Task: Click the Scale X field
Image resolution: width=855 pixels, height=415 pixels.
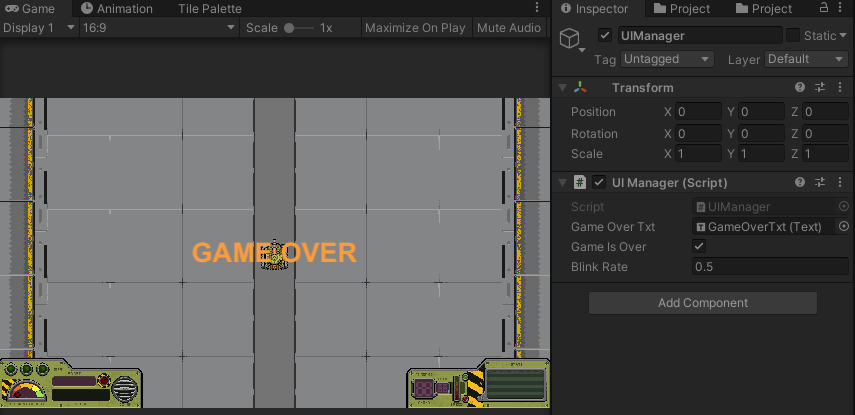Action: coord(699,154)
